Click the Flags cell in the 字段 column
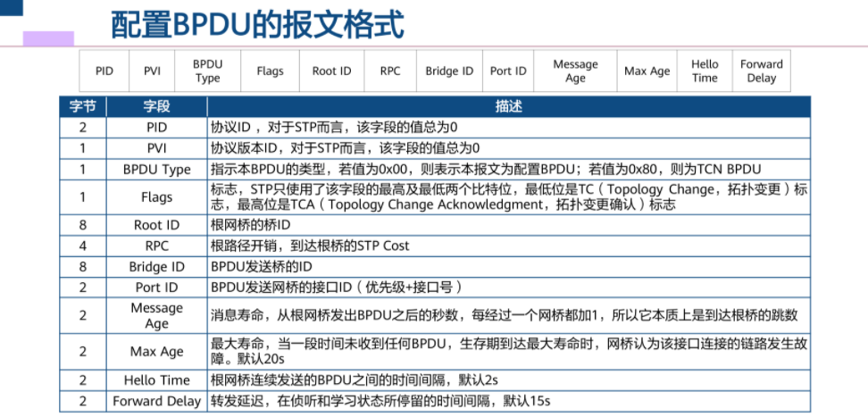The image size is (868, 417). point(156,197)
